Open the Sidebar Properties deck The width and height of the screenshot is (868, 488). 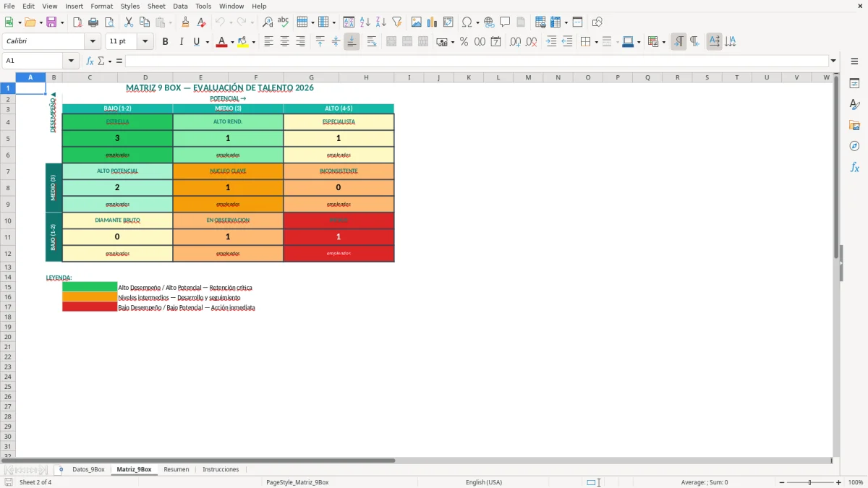click(x=854, y=83)
